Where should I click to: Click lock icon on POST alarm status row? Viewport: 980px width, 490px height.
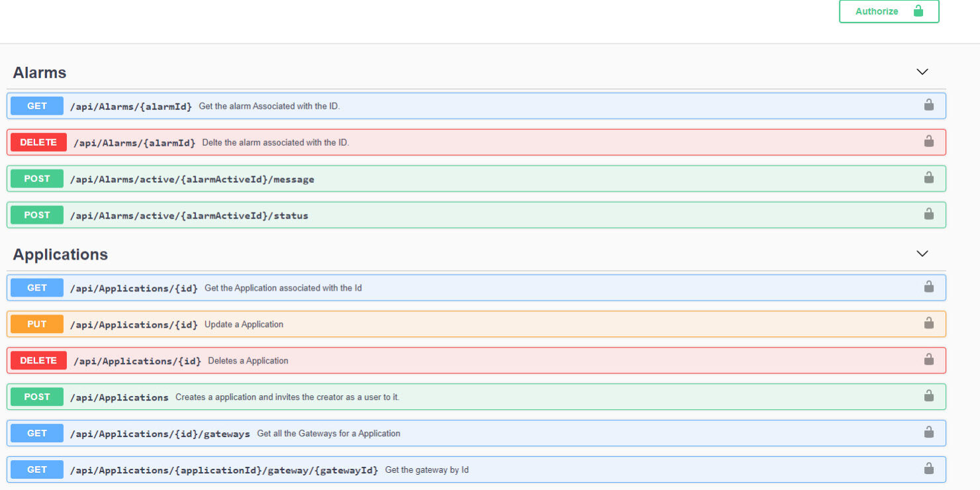click(928, 215)
